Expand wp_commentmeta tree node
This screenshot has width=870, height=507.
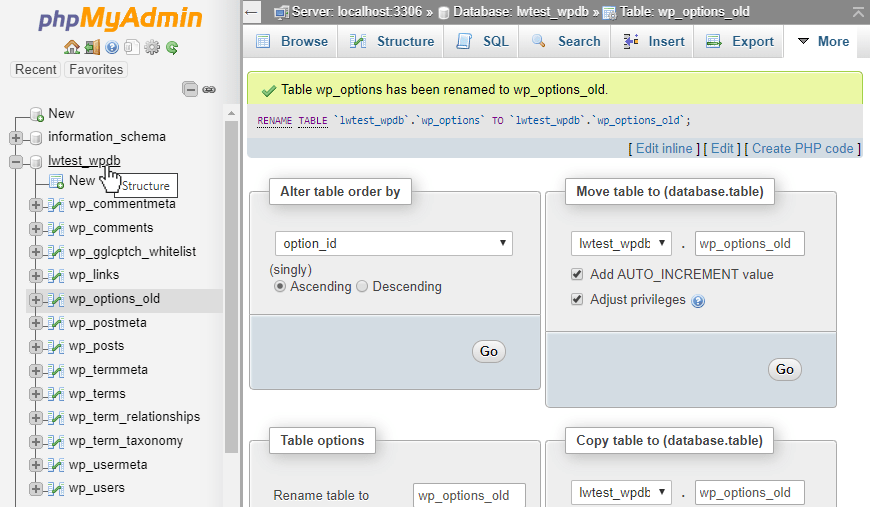(36, 205)
